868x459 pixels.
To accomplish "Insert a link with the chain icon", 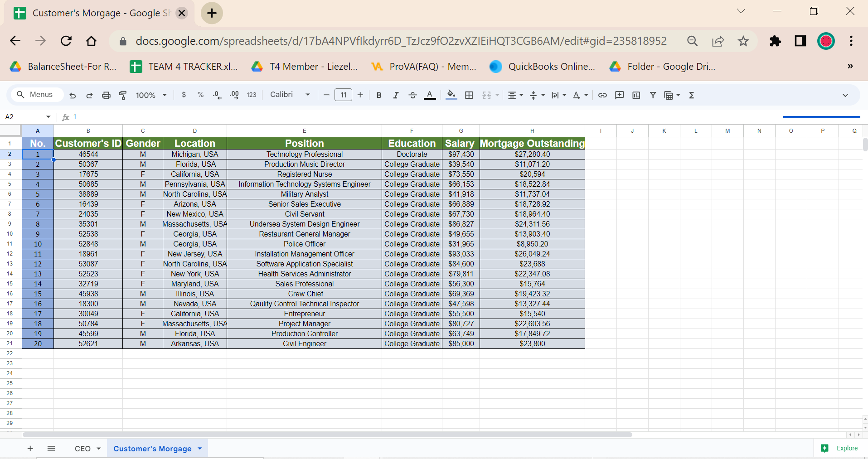I will (x=602, y=95).
